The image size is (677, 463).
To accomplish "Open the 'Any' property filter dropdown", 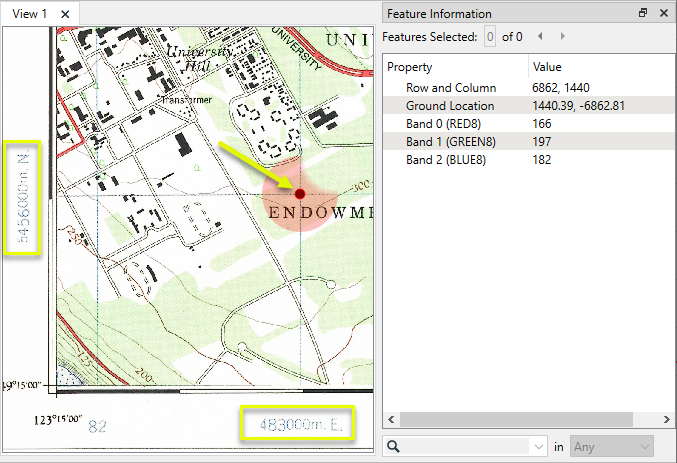I will (611, 446).
